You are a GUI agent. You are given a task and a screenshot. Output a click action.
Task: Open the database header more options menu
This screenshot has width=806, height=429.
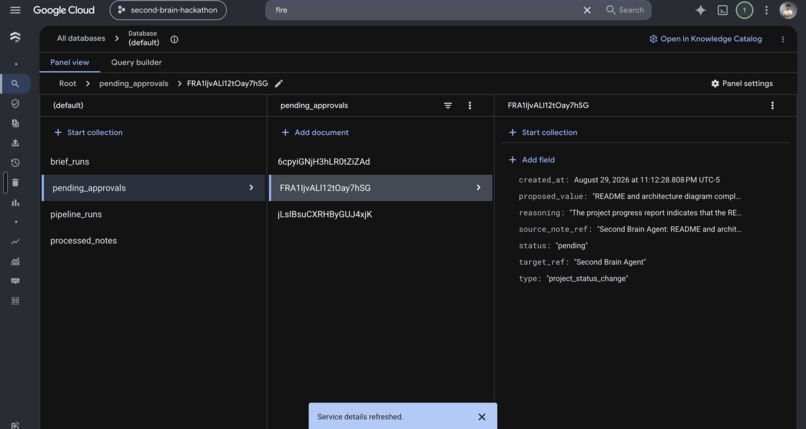783,40
